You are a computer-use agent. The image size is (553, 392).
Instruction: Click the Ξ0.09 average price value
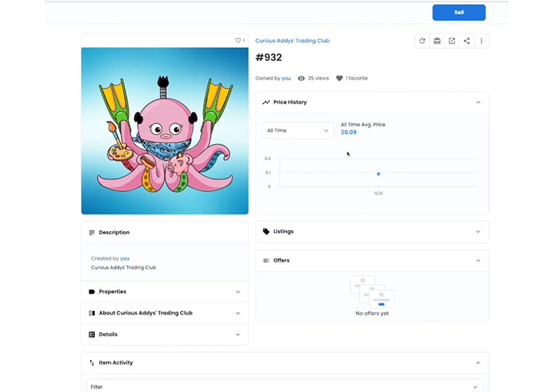point(349,132)
